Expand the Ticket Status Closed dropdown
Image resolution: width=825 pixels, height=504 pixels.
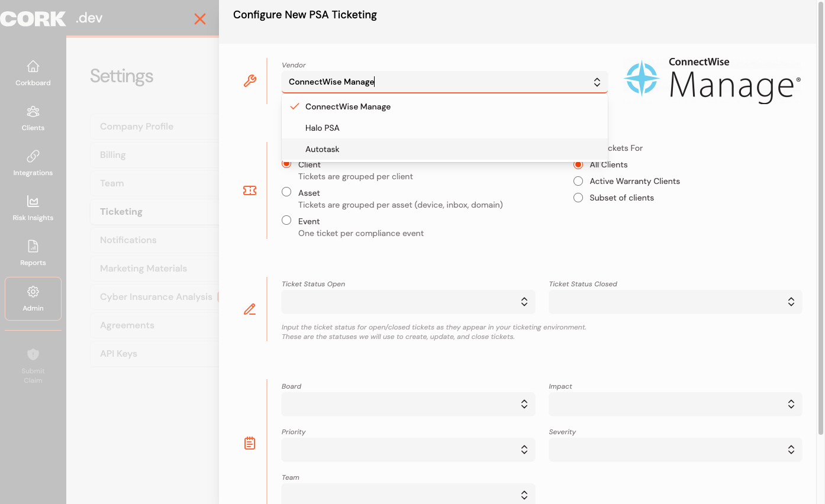675,302
